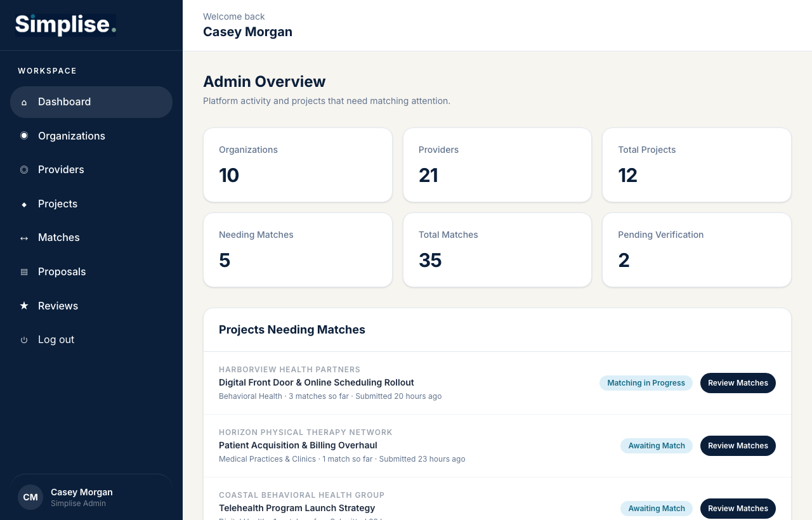Open the Needing Matches stat card

[298, 250]
